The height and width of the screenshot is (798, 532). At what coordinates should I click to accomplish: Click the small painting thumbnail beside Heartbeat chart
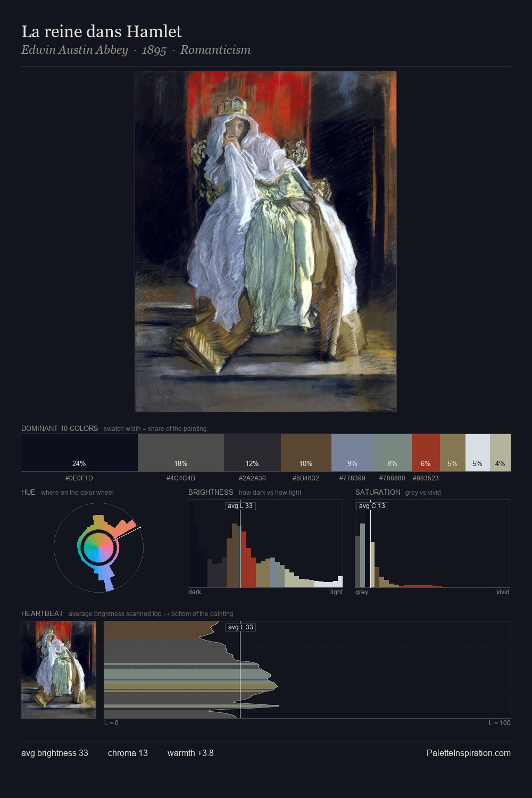coord(59,670)
